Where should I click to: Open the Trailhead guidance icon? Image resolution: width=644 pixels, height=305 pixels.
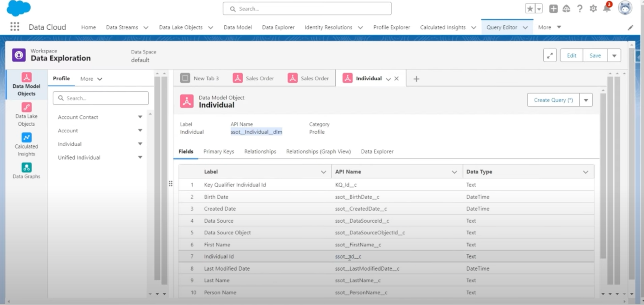[x=566, y=8]
